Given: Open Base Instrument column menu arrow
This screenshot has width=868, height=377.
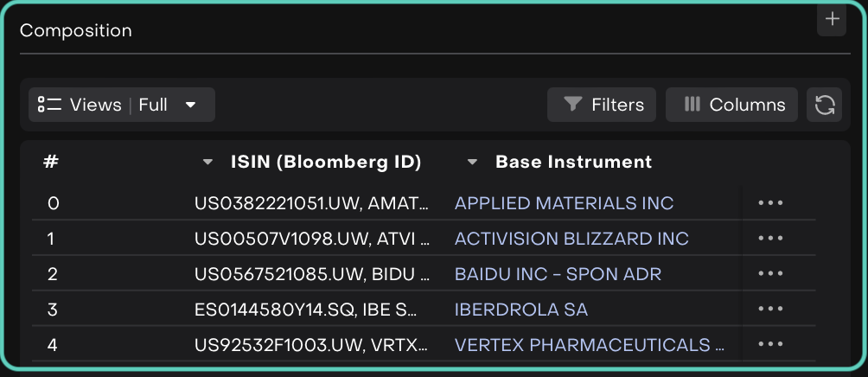Looking at the screenshot, I should pos(472,162).
